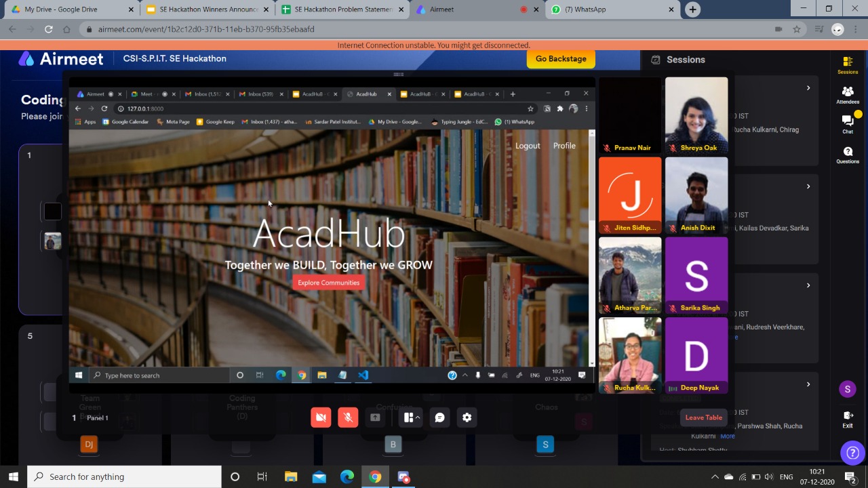This screenshot has height=488, width=868.
Task: Click the camera permission icon in address bar
Action: 778,29
